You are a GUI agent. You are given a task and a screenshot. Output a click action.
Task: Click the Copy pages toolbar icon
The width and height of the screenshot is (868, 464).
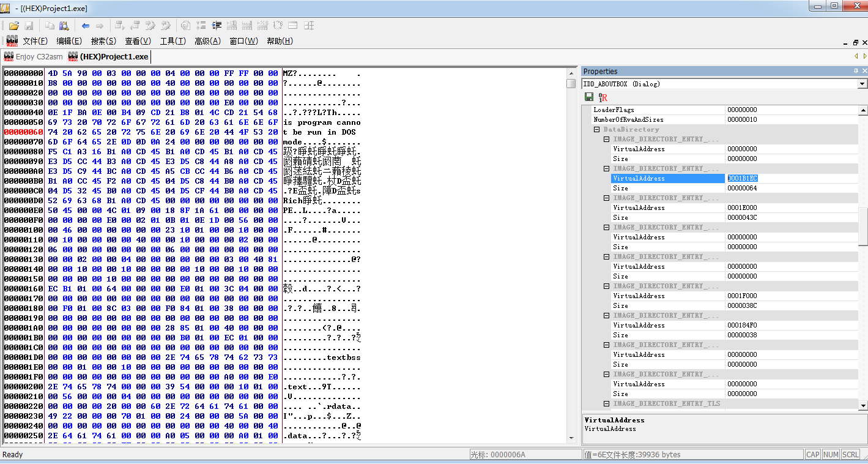pyautogui.click(x=50, y=26)
